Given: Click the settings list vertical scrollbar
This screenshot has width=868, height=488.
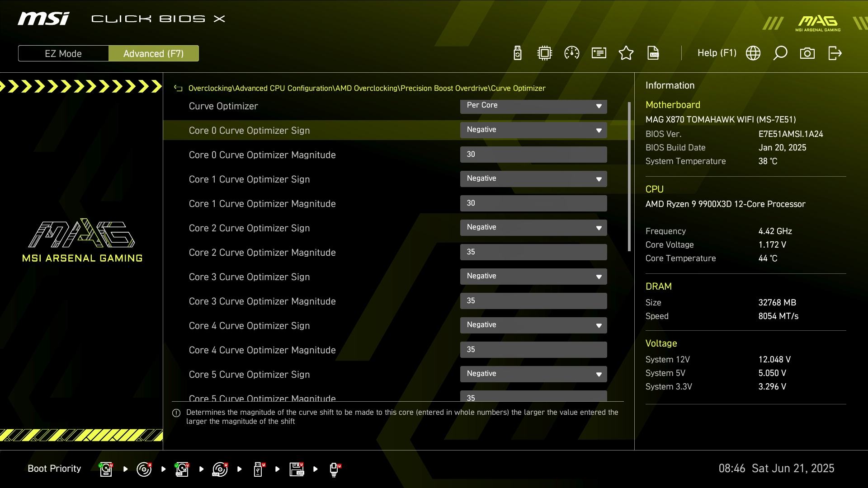Looking at the screenshot, I should 629,176.
